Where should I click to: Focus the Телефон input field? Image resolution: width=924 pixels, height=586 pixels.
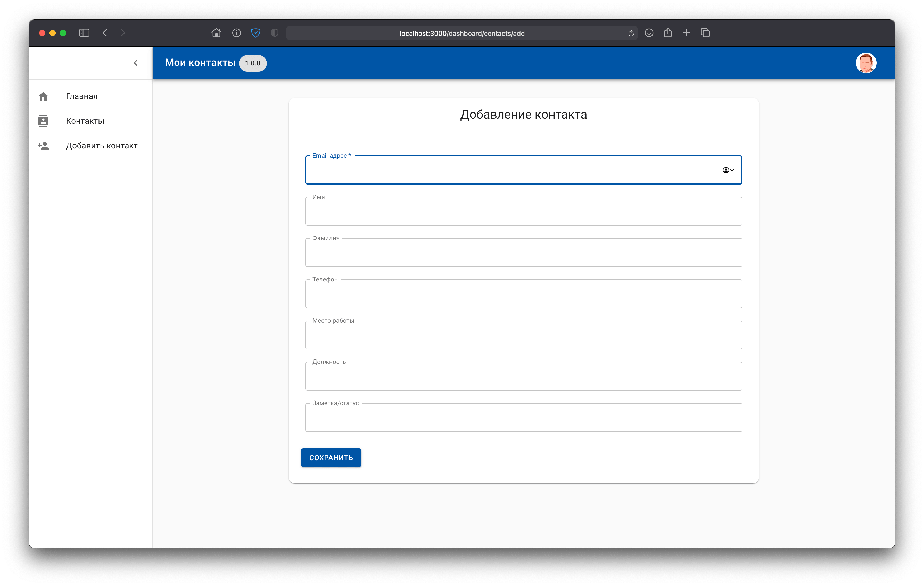coord(523,294)
